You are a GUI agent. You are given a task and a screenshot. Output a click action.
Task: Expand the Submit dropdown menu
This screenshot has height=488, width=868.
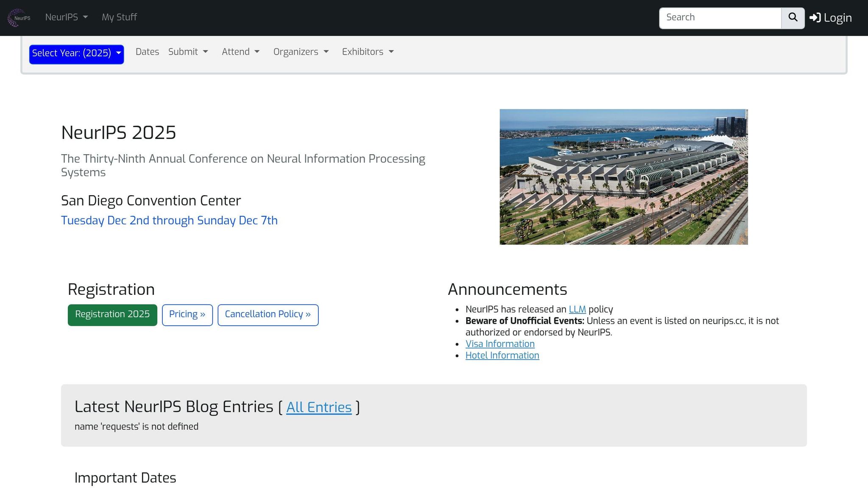(x=188, y=52)
